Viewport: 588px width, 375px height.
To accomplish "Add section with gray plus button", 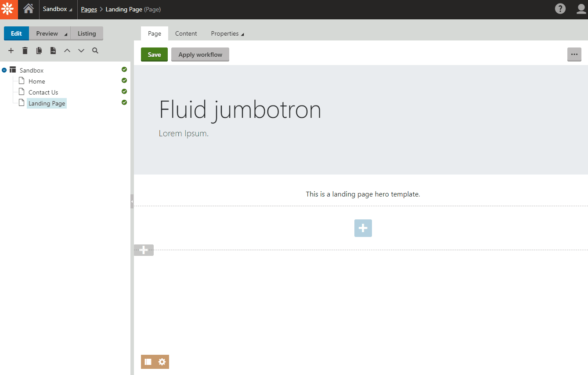I will [x=144, y=250].
